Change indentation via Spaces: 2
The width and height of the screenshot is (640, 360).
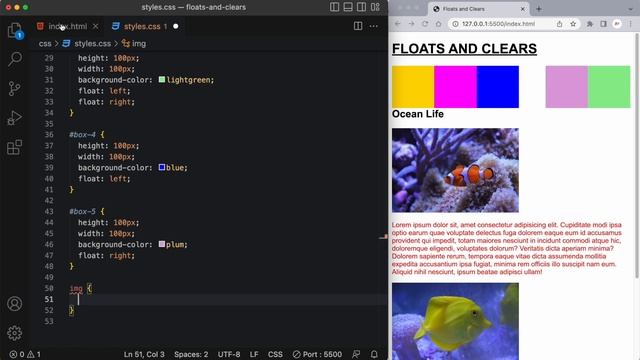[x=191, y=354]
